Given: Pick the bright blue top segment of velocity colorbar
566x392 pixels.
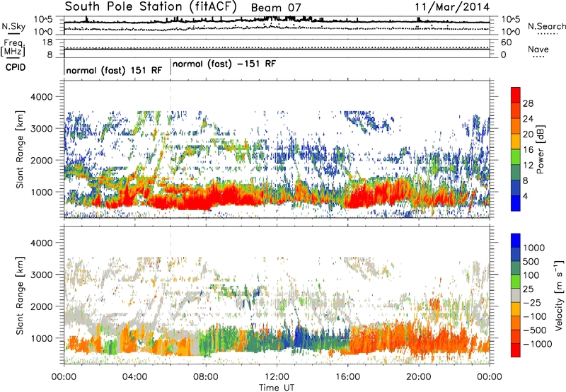Looking at the screenshot, I should [516, 241].
